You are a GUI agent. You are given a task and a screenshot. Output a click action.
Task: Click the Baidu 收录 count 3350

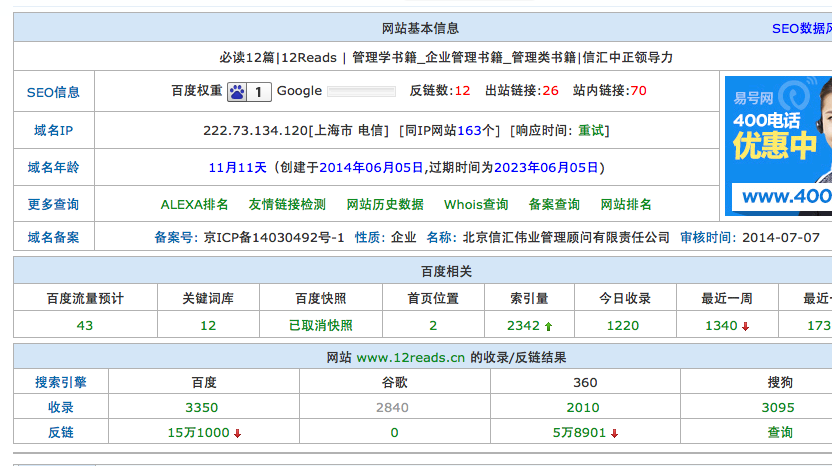pos(201,407)
